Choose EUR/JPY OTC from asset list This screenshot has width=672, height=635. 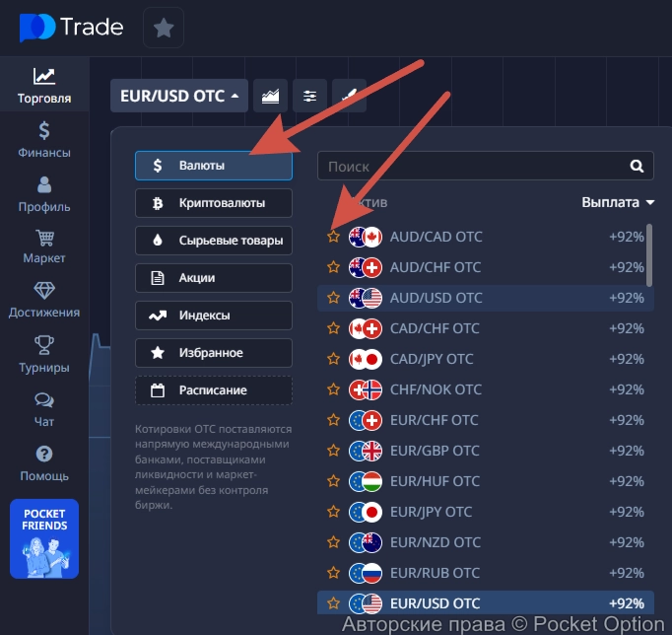click(x=431, y=512)
